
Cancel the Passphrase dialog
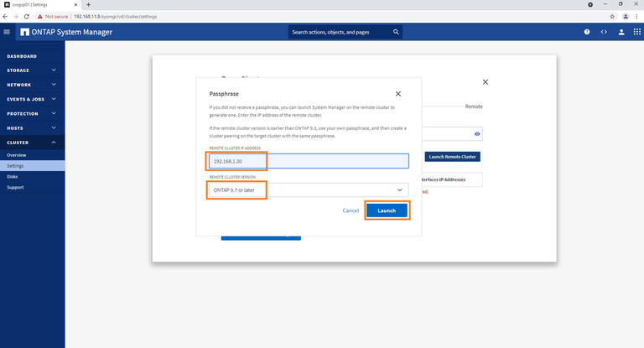click(x=351, y=210)
